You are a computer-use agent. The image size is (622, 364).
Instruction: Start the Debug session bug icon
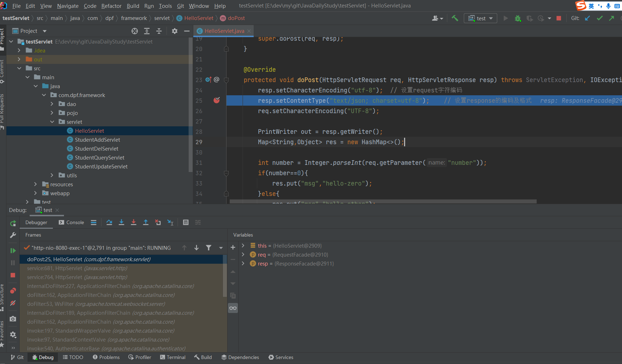[x=518, y=18]
